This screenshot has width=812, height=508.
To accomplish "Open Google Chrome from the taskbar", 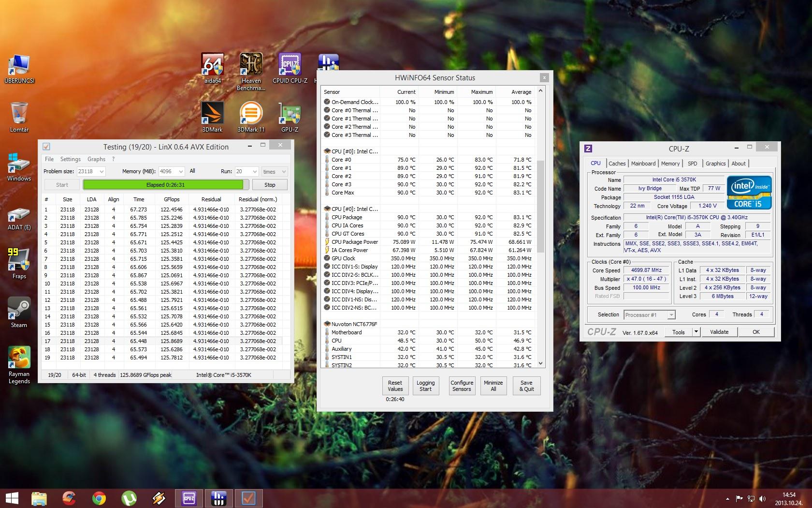I will (99, 498).
